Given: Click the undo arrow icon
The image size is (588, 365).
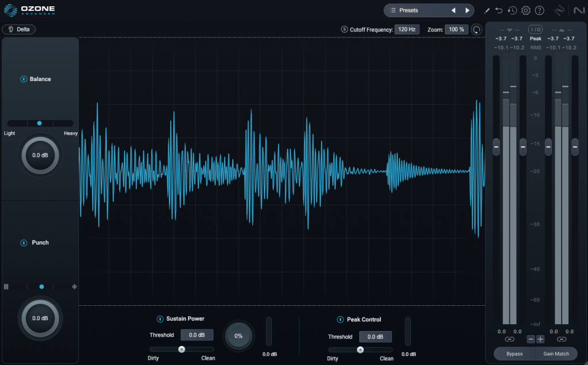Looking at the screenshot, I should [499, 10].
